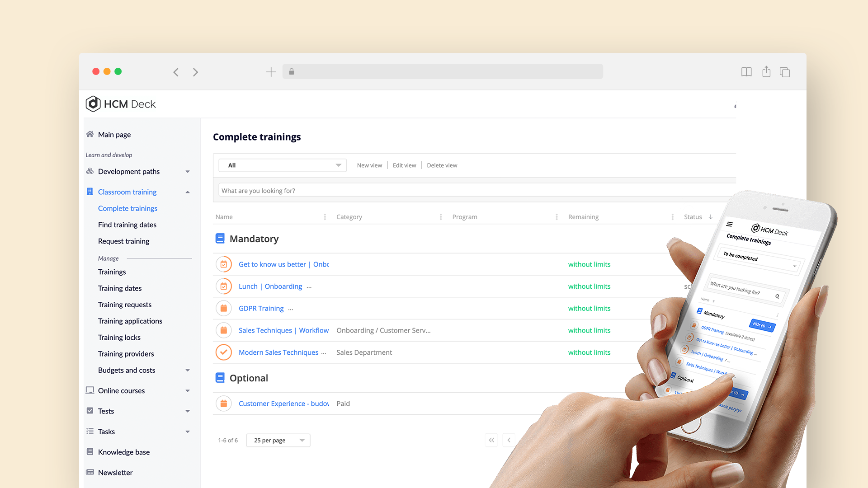
Task: Open Customer Experience training link
Action: (284, 404)
